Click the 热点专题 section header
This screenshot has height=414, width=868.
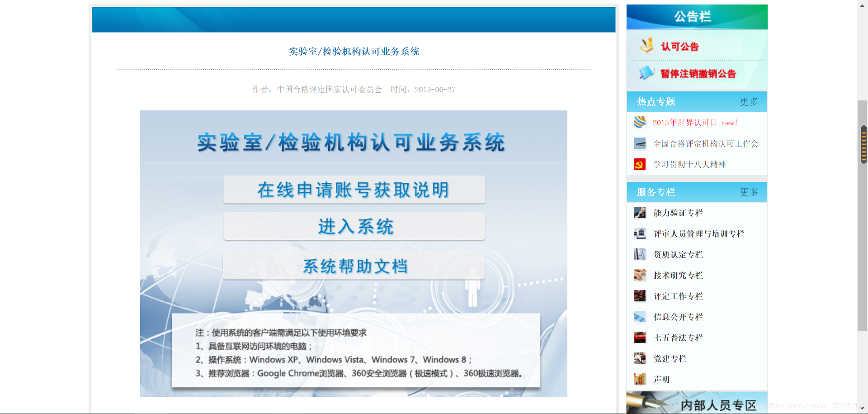[656, 102]
